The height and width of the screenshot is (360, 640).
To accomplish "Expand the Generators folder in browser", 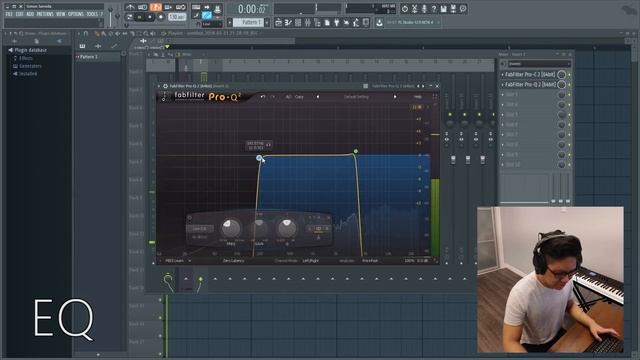I will pos(31,66).
